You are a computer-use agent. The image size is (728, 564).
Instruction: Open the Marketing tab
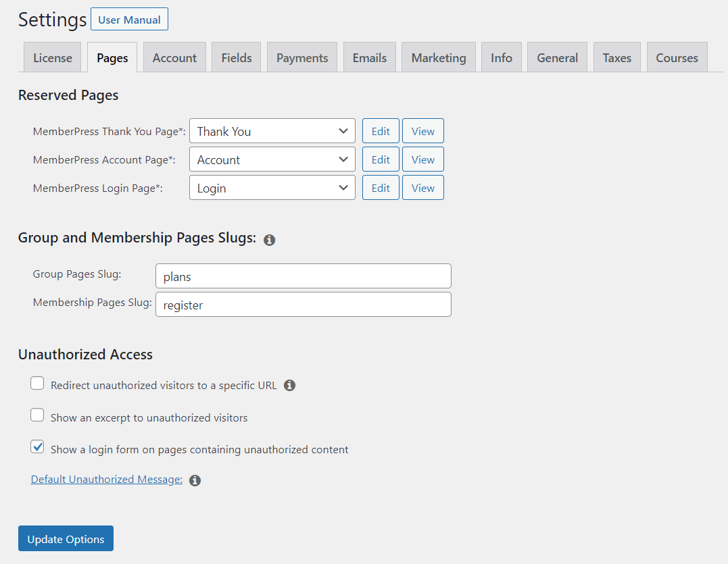439,57
